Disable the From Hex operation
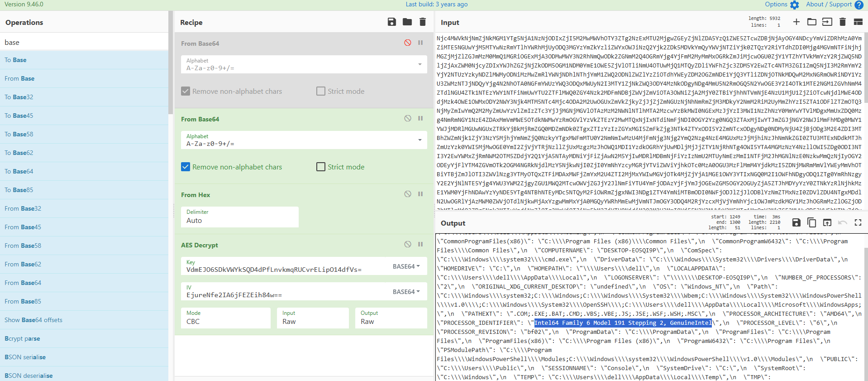Viewport: 868px width, 381px height. tap(408, 194)
